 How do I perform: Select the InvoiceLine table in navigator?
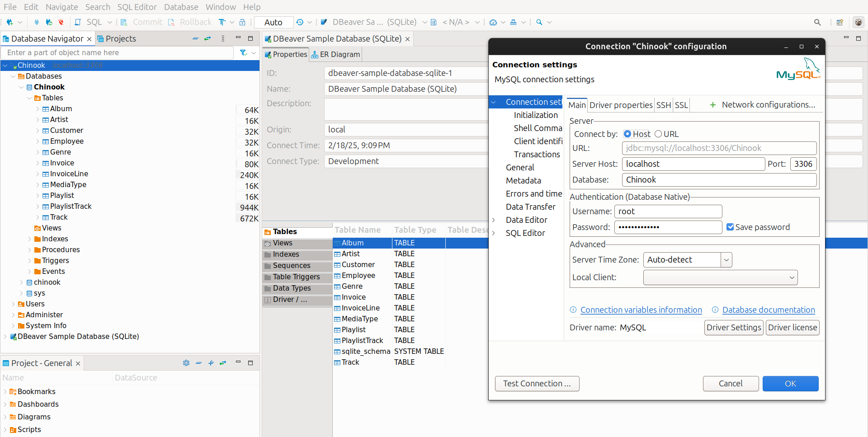(69, 174)
